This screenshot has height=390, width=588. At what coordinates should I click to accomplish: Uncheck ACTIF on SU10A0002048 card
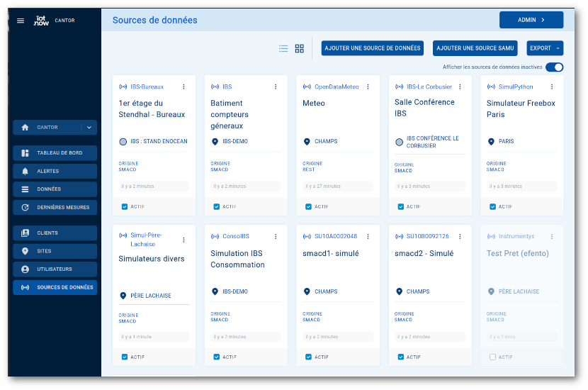click(308, 357)
